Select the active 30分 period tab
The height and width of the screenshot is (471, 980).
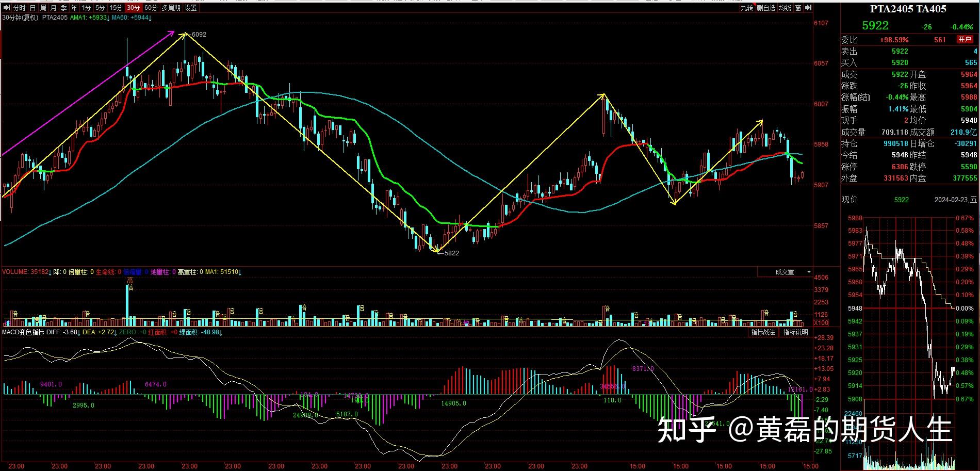133,8
